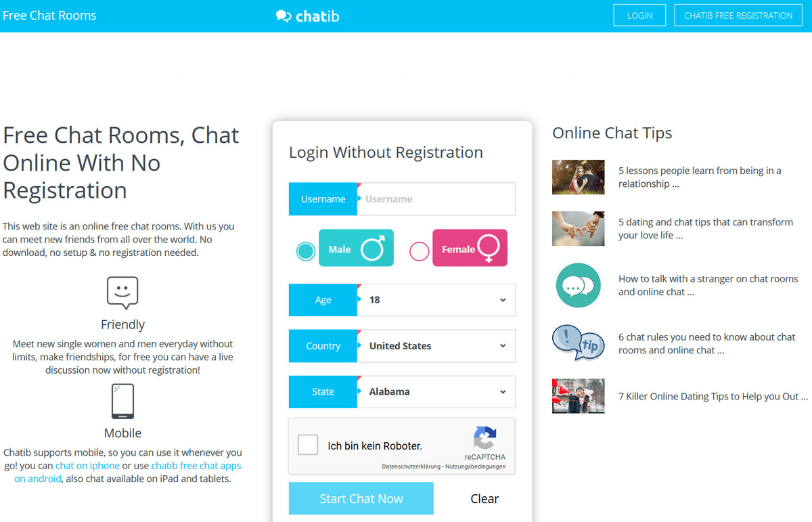Select the Male radio button
The height and width of the screenshot is (522, 812).
[x=305, y=251]
